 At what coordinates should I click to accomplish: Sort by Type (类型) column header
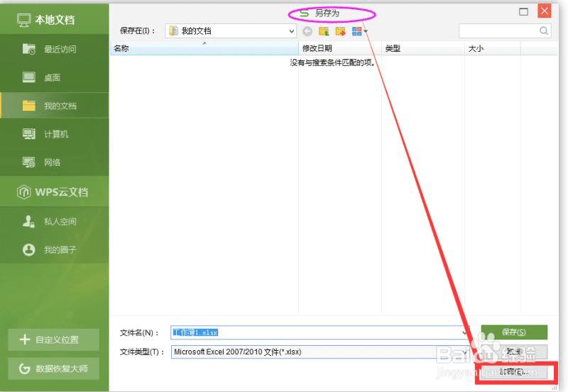(423, 48)
